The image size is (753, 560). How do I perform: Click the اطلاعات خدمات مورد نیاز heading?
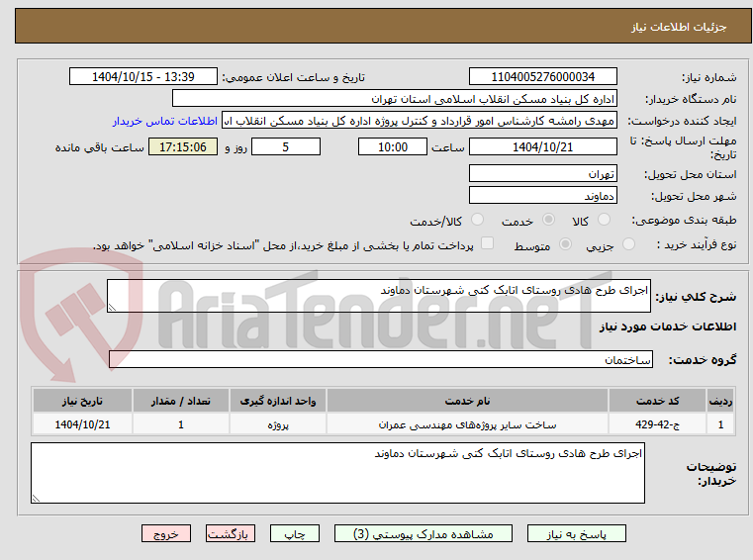[668, 327]
